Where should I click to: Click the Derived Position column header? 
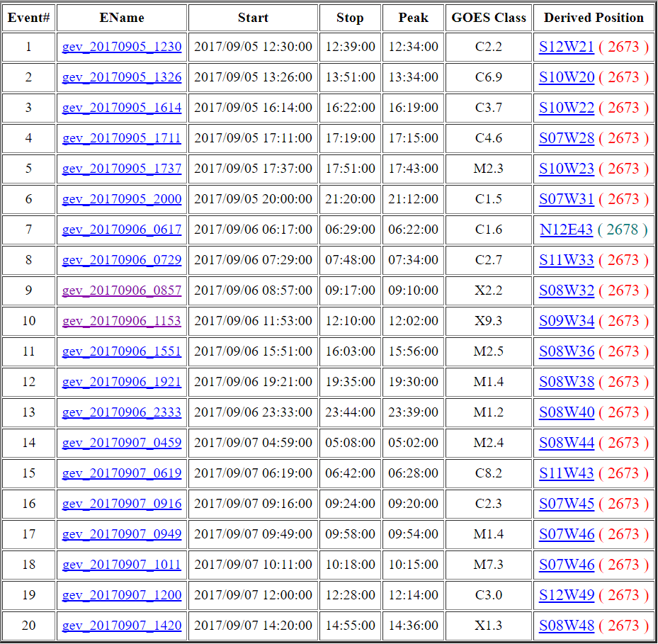(594, 18)
